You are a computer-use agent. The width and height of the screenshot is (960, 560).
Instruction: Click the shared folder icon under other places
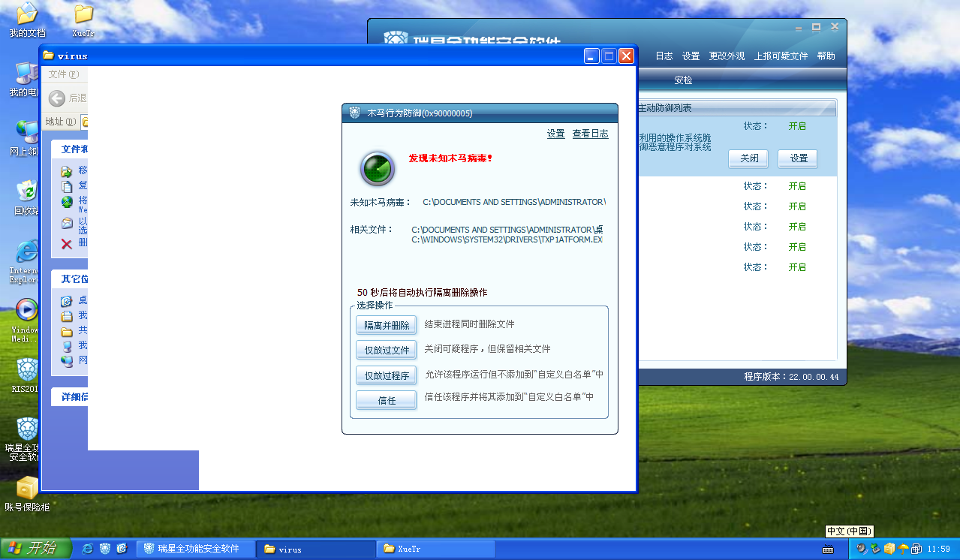pos(67,331)
